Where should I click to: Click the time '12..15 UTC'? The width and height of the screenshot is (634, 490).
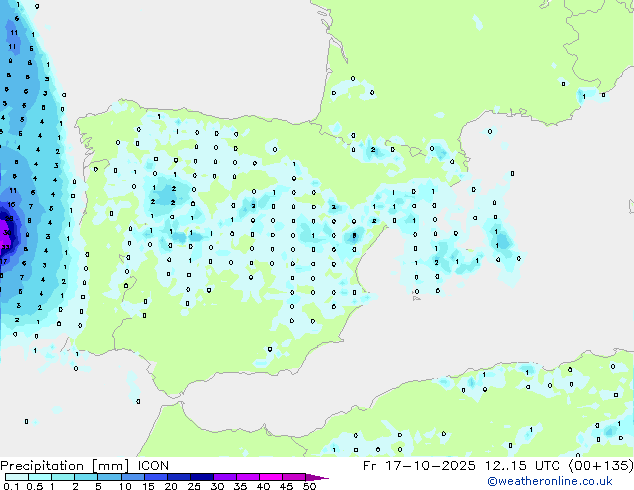pyautogui.click(x=522, y=466)
